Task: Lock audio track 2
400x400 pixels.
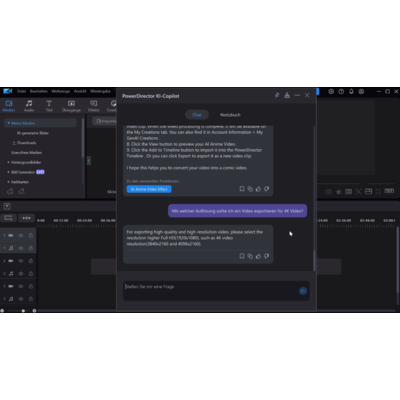Action: coord(31,273)
